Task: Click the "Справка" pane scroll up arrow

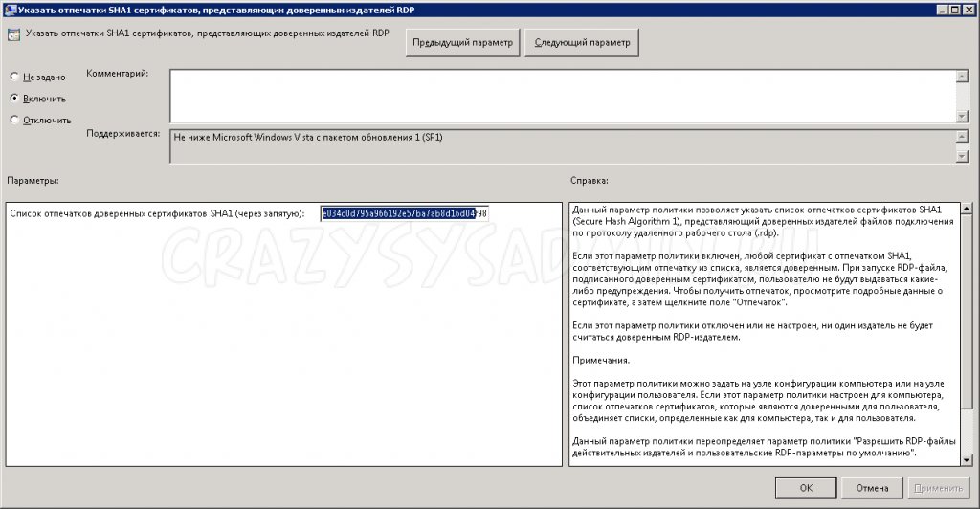Action: tap(968, 209)
